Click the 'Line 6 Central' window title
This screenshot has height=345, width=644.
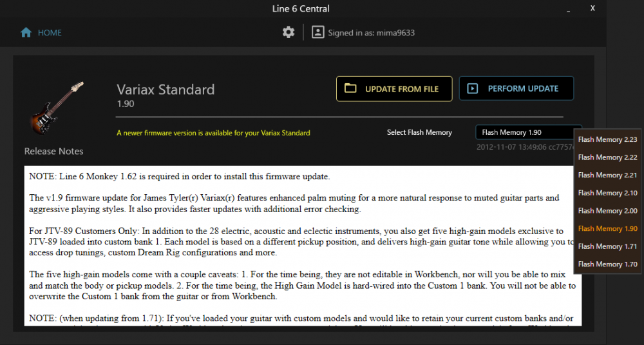click(301, 8)
